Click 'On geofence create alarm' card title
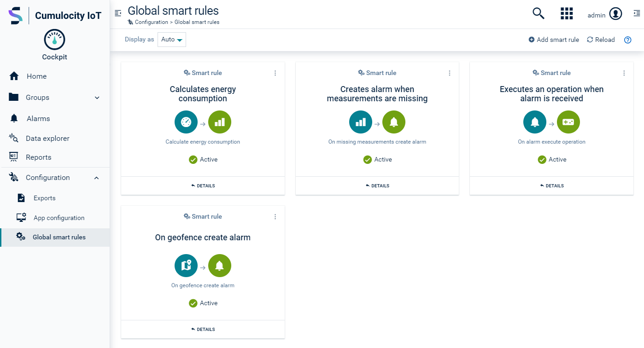The height and width of the screenshot is (348, 644). (x=203, y=238)
